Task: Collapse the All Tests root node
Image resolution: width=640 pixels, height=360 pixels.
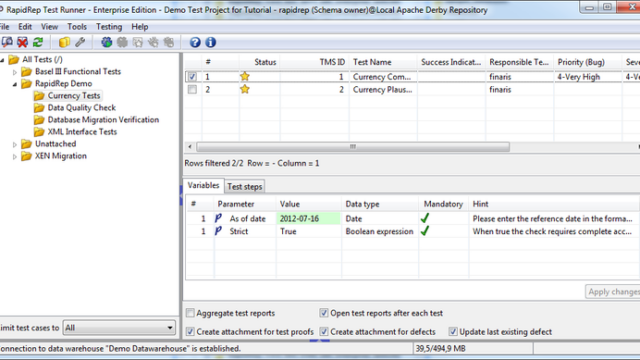Action: (2, 60)
